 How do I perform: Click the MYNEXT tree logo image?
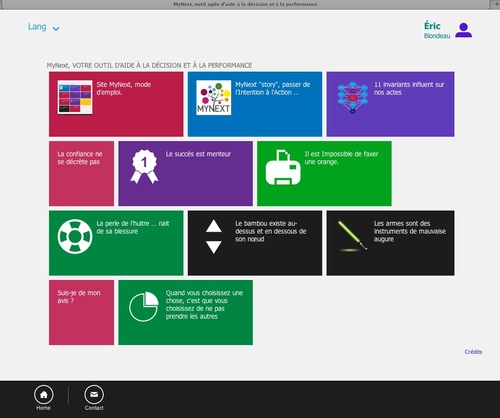[x=214, y=97]
